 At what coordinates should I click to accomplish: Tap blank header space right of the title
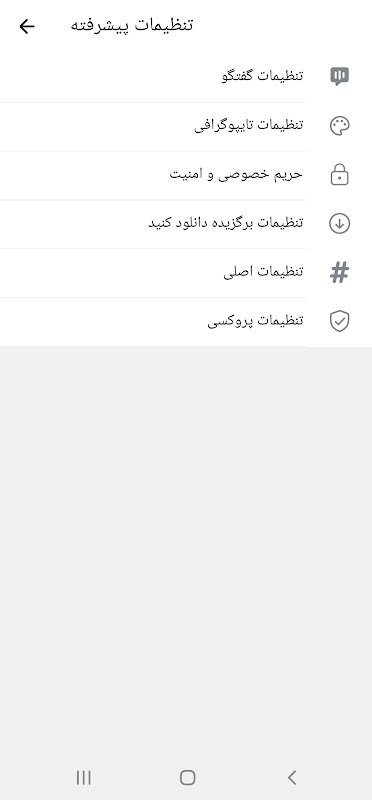coord(281,26)
